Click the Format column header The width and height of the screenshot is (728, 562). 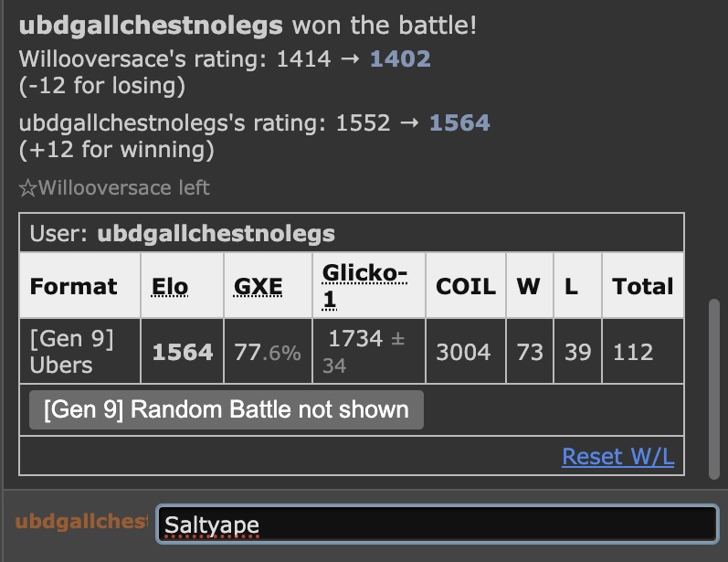74,286
